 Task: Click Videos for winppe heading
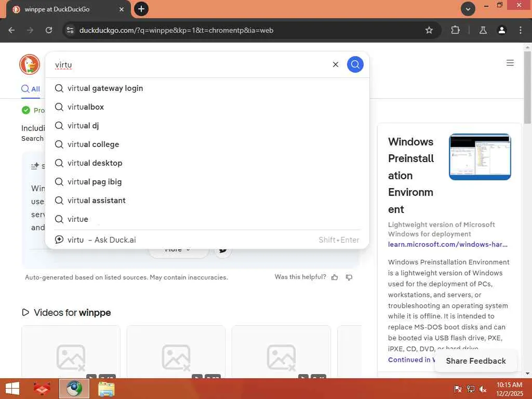coord(66,312)
